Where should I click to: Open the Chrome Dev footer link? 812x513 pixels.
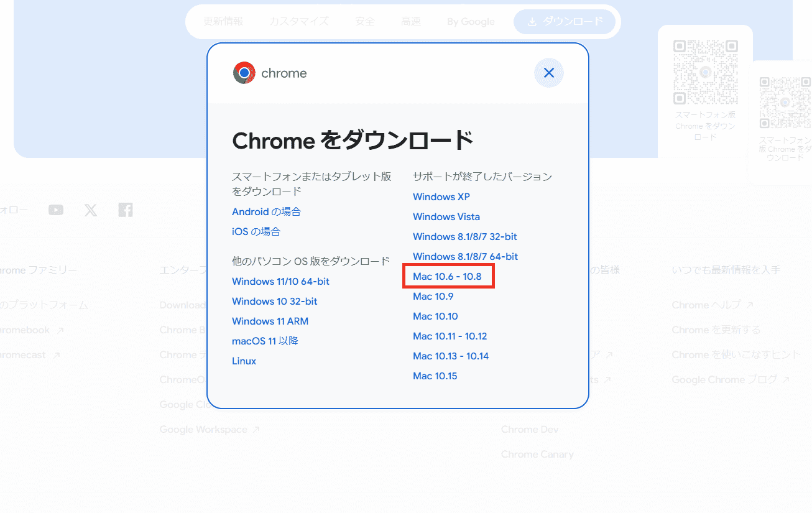tap(530, 429)
